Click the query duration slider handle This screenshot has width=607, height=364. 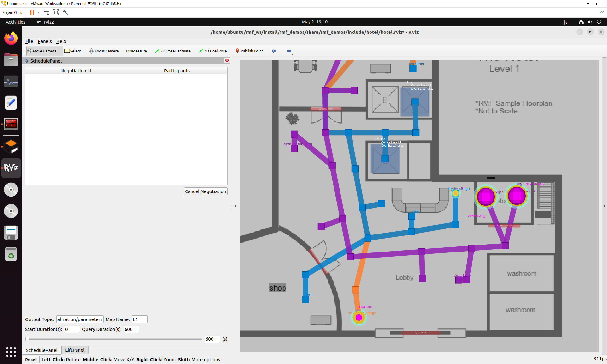28,339
